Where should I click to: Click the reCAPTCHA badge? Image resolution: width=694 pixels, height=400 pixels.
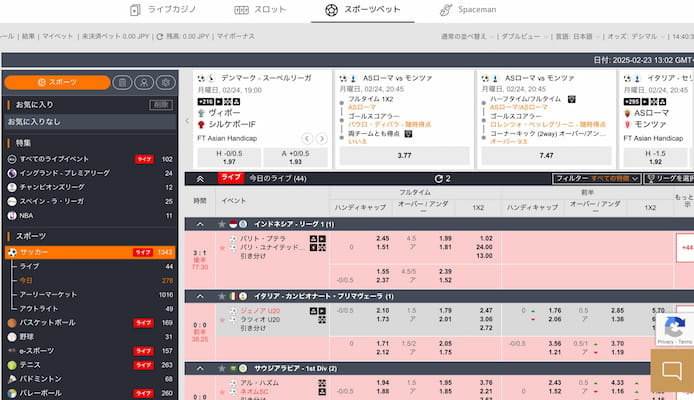point(675,330)
